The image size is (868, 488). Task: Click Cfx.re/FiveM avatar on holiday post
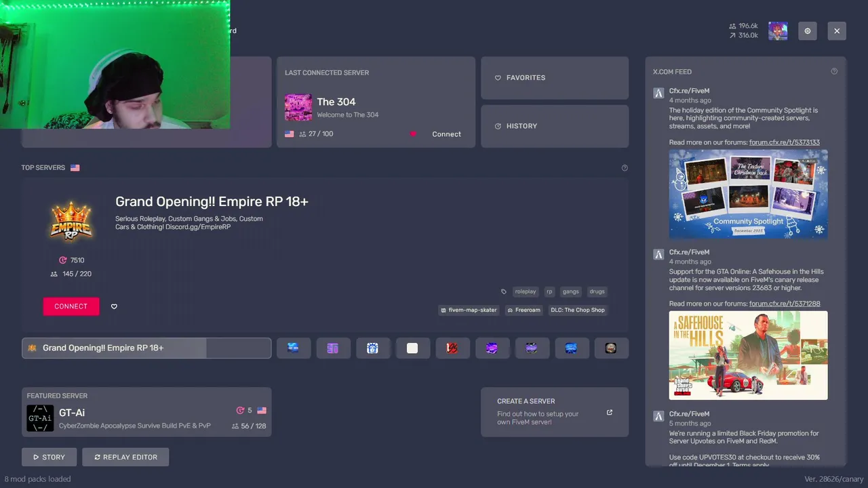pos(658,93)
